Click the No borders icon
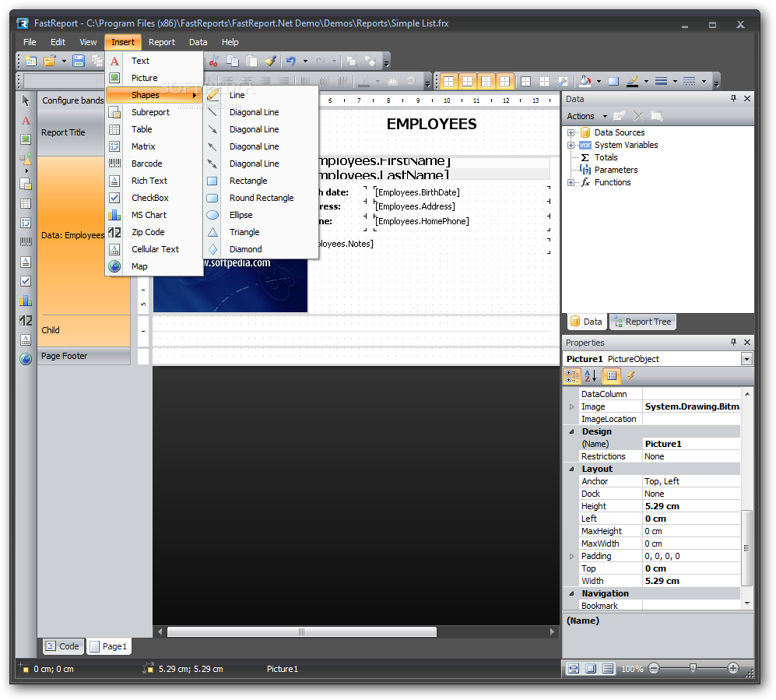776x700 pixels. (x=544, y=81)
